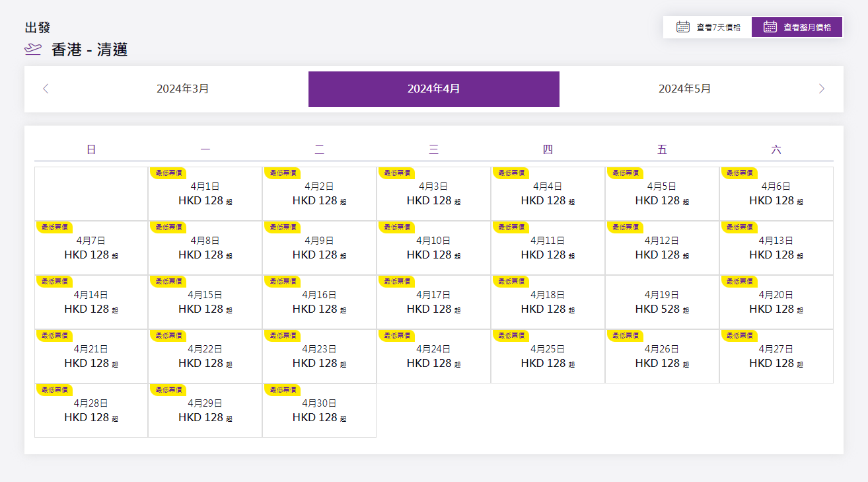Click the airplane departure icon
Screen dimensions: 868x482
pyautogui.click(x=33, y=50)
